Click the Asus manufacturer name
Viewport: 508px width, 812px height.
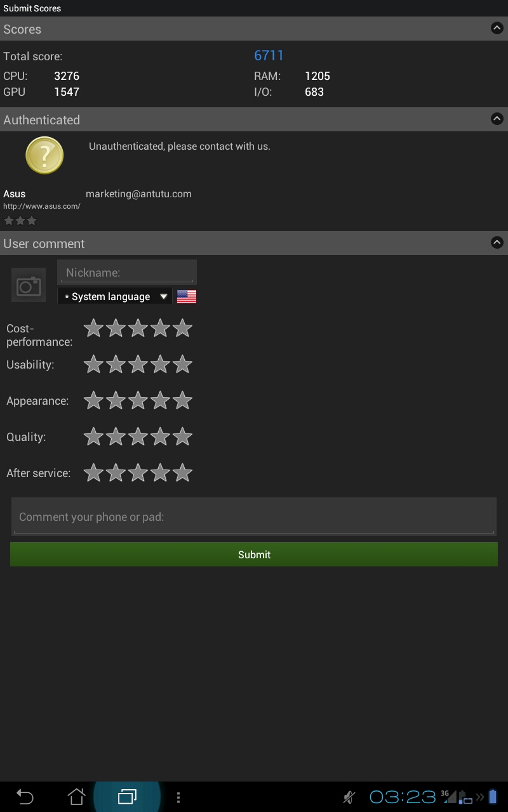click(15, 194)
